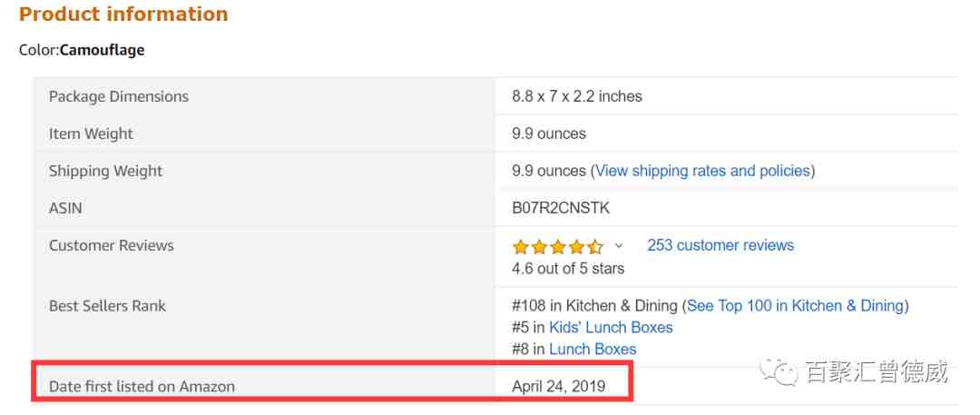Click the Date first listed on Amazon label
This screenshot has height=415, width=980.
(142, 387)
